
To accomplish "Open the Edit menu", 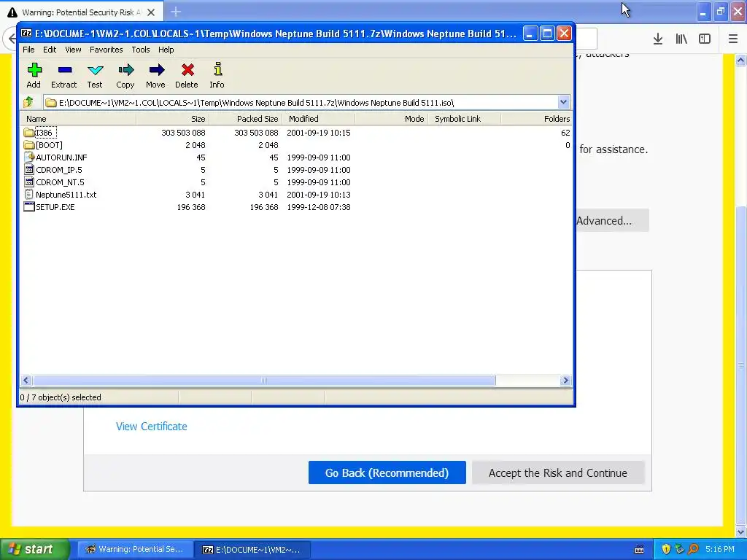I will pos(50,50).
